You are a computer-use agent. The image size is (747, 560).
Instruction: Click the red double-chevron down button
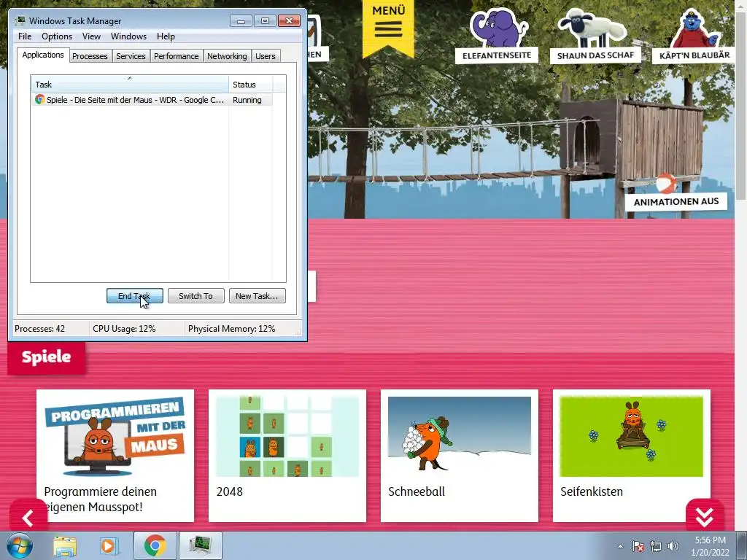coord(705,516)
